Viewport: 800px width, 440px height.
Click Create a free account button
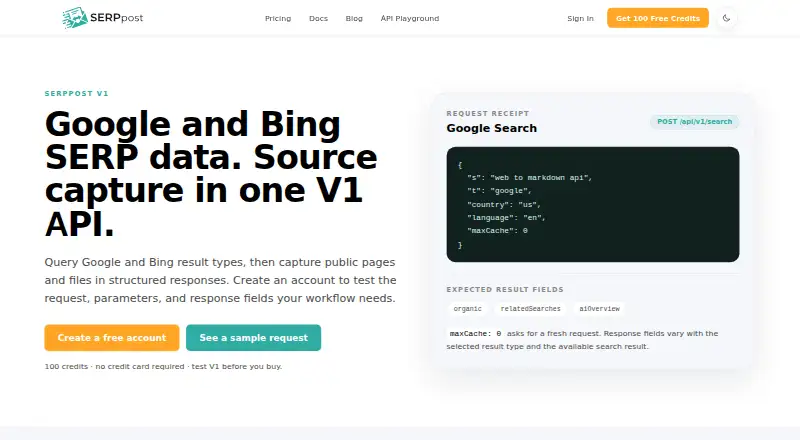(112, 337)
